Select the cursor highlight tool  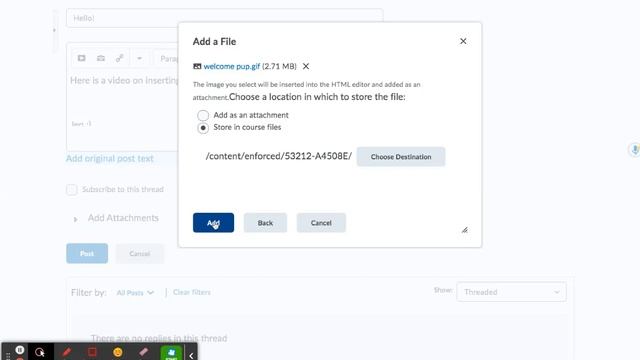40,352
